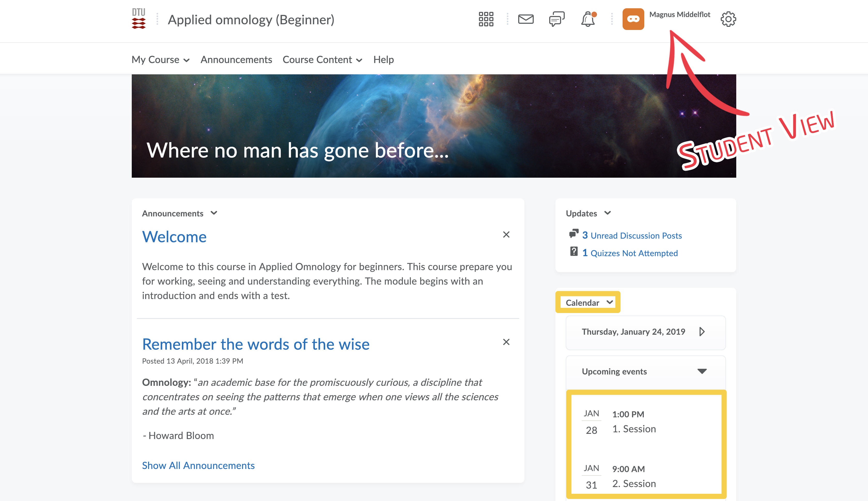Open Announcements widget dropdown chevron
The height and width of the screenshot is (501, 868).
click(214, 213)
